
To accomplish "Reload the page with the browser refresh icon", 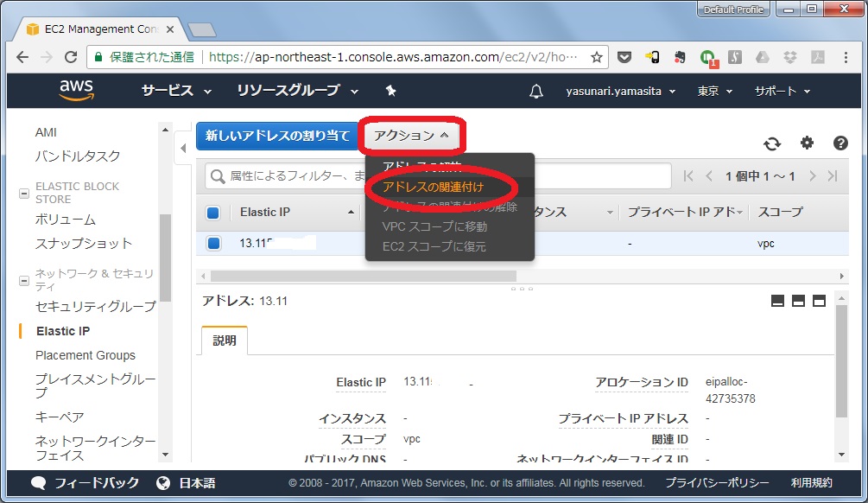I will tap(71, 57).
